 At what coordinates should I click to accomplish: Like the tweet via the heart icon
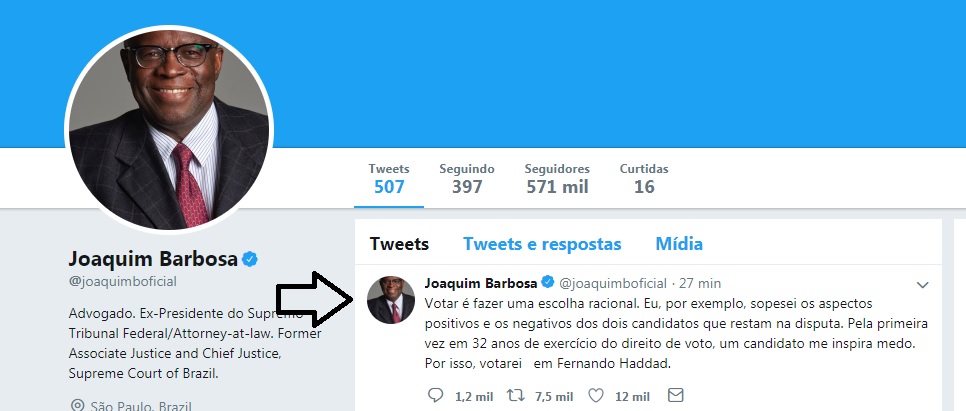tap(596, 396)
